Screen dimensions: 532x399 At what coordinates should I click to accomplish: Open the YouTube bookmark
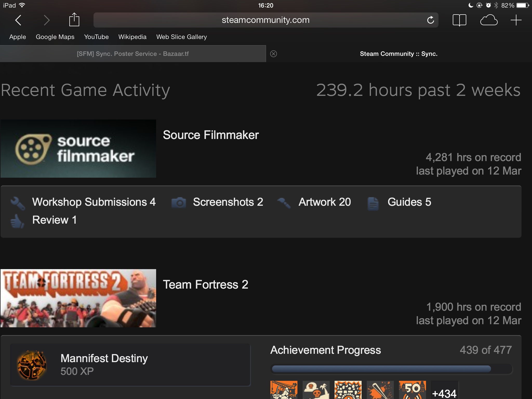(x=96, y=37)
